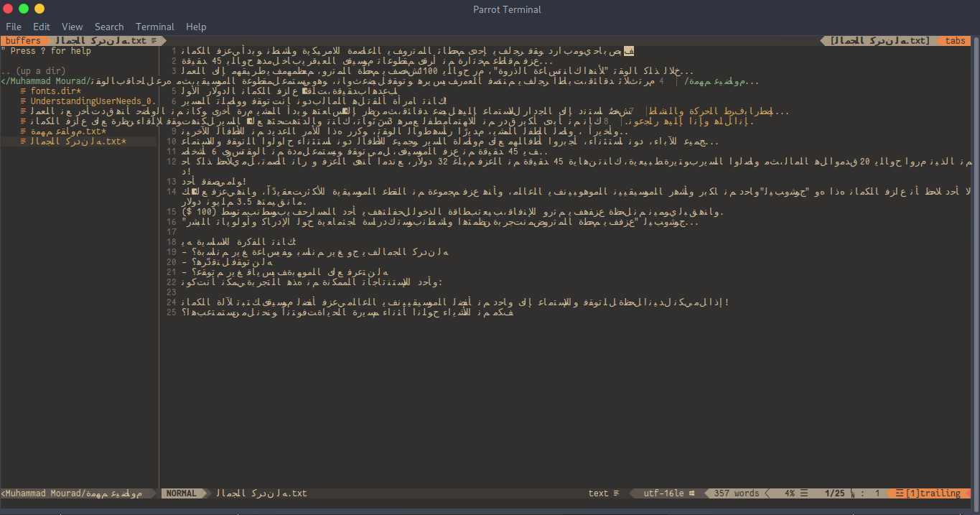
Task: Select the 'buffers' label in the tabline
Action: [x=23, y=41]
